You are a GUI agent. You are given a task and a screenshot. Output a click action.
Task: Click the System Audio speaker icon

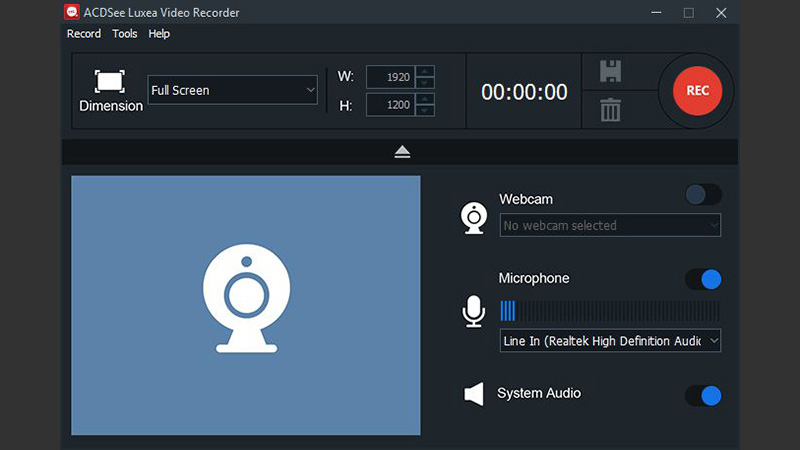473,395
